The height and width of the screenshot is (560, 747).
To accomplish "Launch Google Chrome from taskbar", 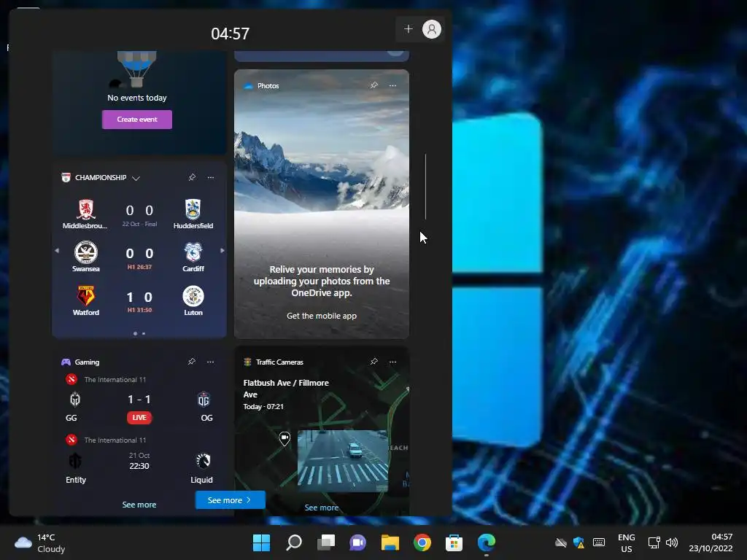I will pos(422,542).
